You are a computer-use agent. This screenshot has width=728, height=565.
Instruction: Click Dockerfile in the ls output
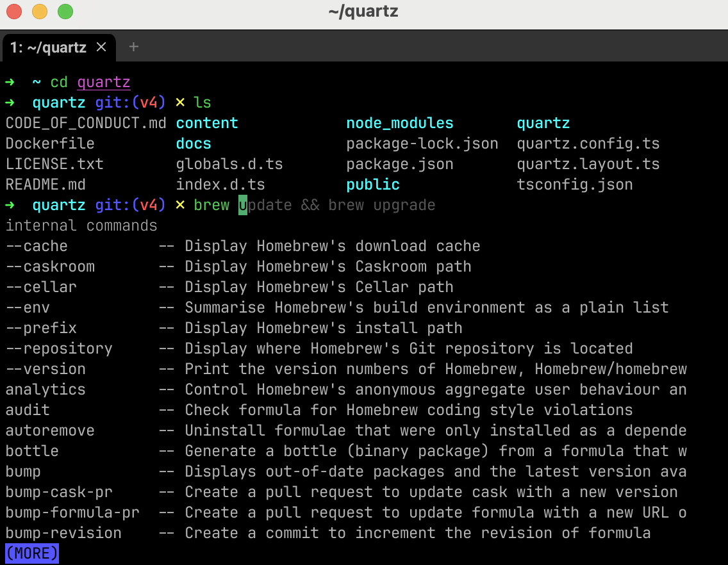(x=50, y=143)
